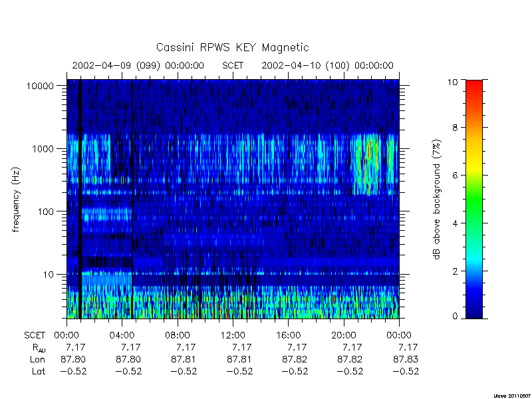Screen dimensions: 532x399
Task: Click the 2 label on the color scale
Action: (x=455, y=271)
